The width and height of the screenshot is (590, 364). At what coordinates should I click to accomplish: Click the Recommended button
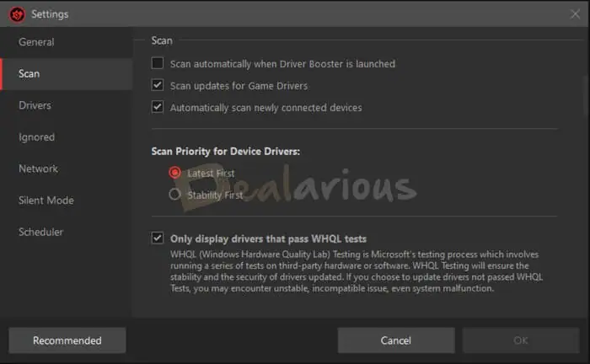click(x=67, y=340)
